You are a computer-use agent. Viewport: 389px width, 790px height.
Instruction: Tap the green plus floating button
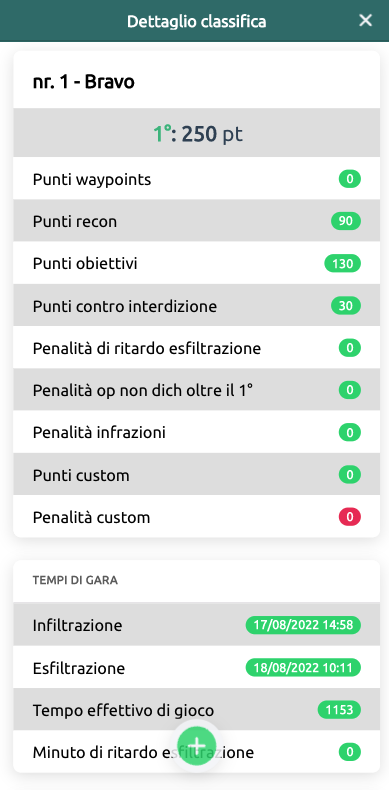pyautogui.click(x=197, y=746)
